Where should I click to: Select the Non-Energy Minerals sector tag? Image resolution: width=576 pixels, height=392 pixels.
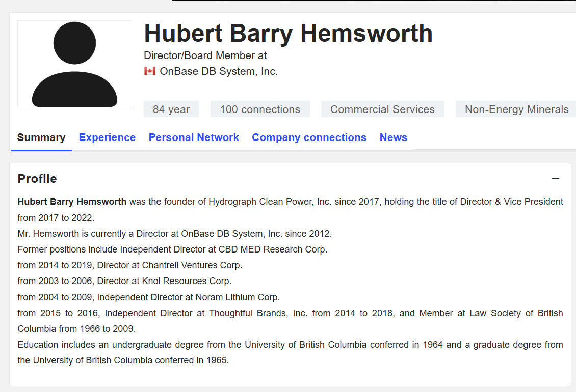516,109
